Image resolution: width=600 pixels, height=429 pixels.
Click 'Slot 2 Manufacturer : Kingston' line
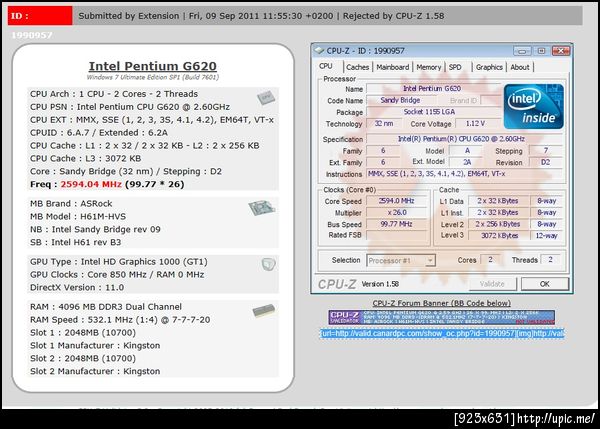(95, 371)
